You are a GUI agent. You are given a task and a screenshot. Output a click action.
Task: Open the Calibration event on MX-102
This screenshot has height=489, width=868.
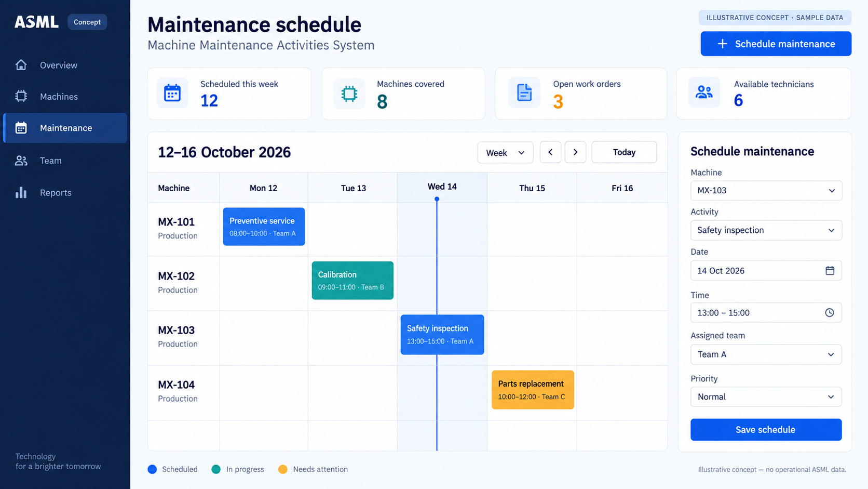pos(352,281)
